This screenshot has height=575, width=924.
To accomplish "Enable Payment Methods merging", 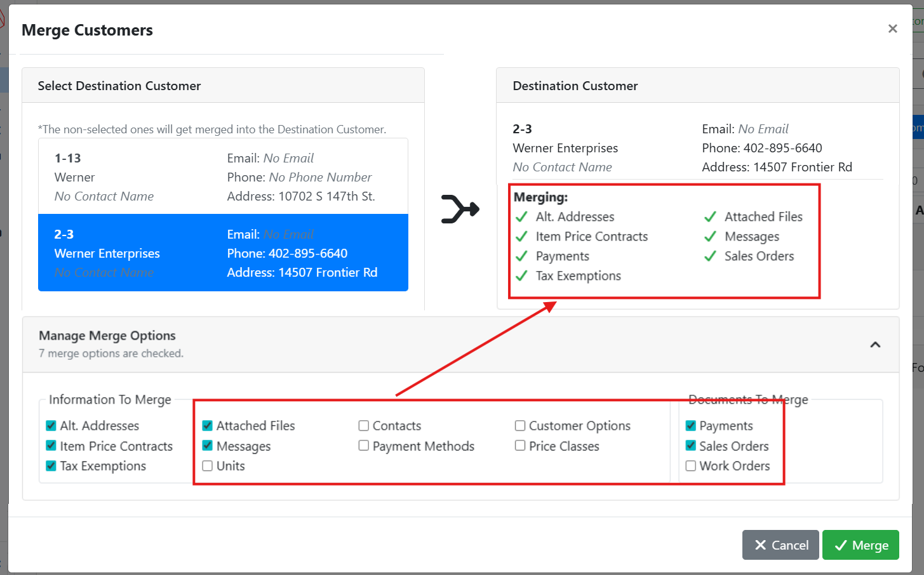I will tap(364, 446).
